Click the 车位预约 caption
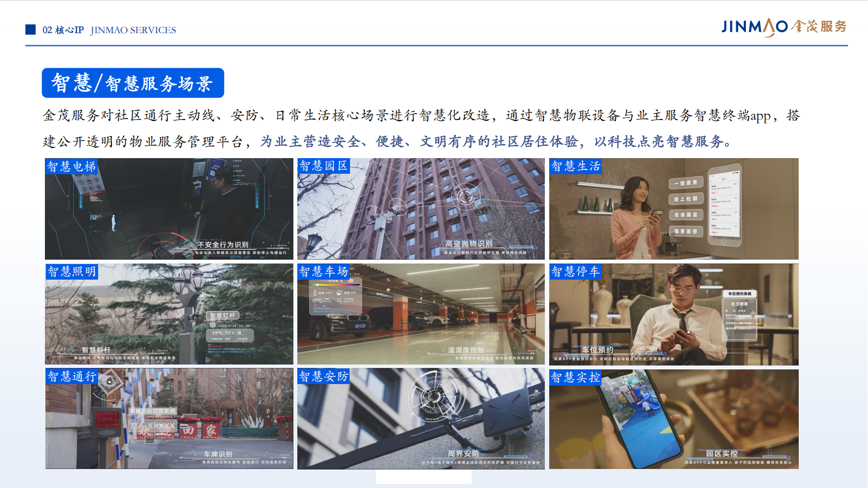This screenshot has width=868, height=488. coord(598,350)
